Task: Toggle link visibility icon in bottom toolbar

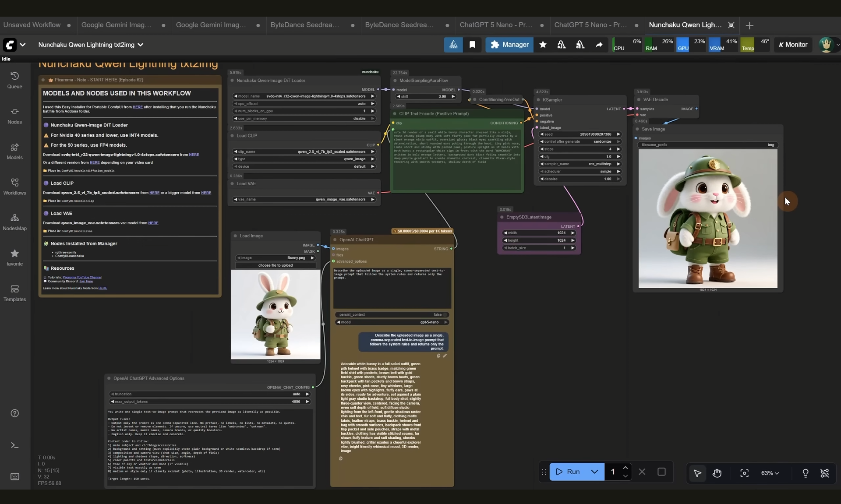Action: tap(824, 473)
